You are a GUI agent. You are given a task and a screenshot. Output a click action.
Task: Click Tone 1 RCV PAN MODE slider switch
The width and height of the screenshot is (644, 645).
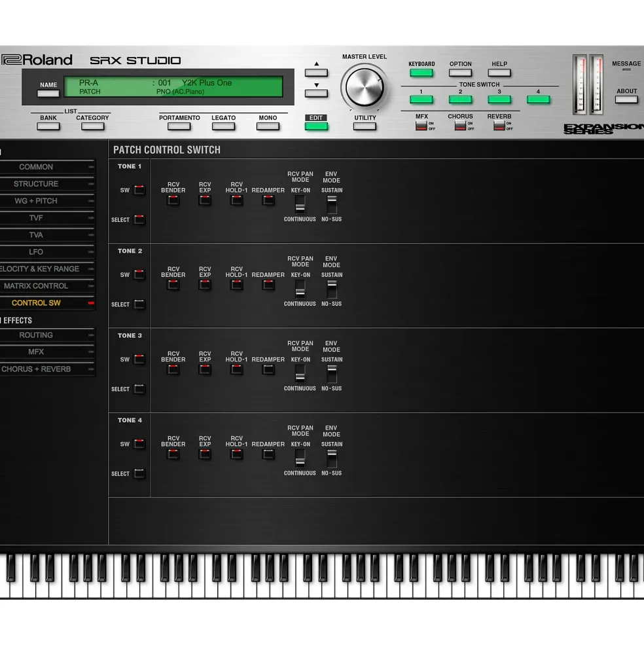click(300, 204)
